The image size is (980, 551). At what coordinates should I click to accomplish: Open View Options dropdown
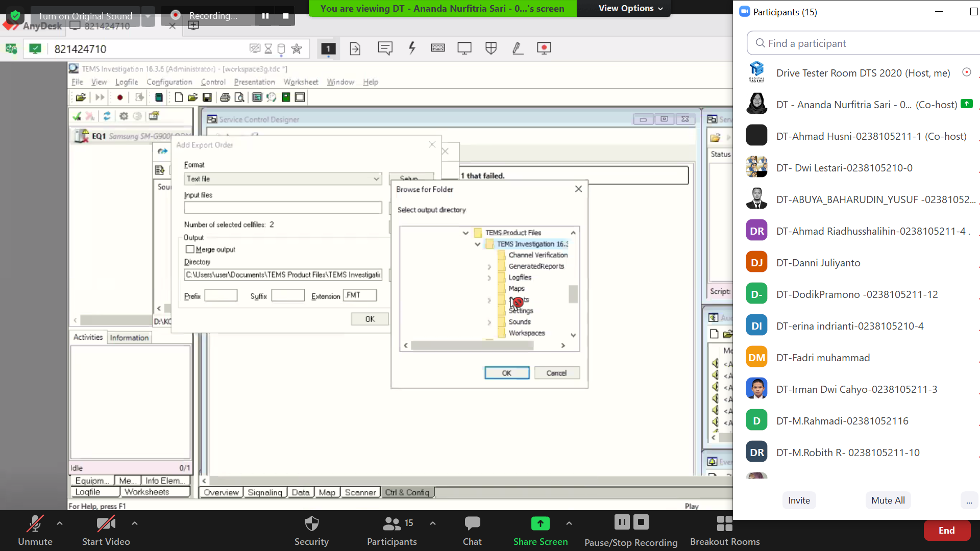(x=630, y=8)
